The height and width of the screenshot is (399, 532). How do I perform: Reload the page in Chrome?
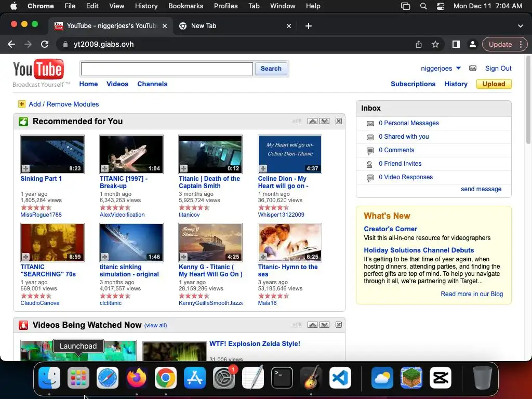coord(45,44)
